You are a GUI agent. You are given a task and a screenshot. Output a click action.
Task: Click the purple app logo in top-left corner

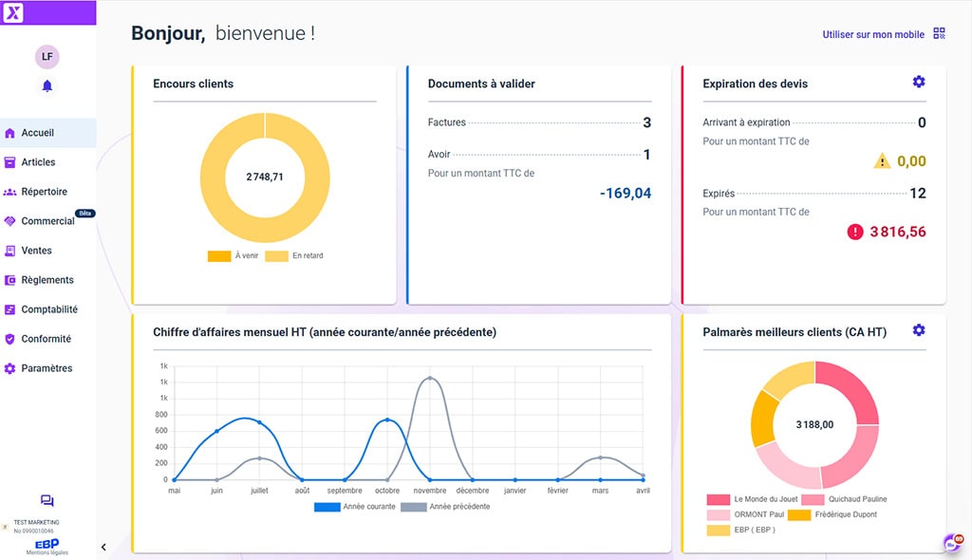pos(13,12)
